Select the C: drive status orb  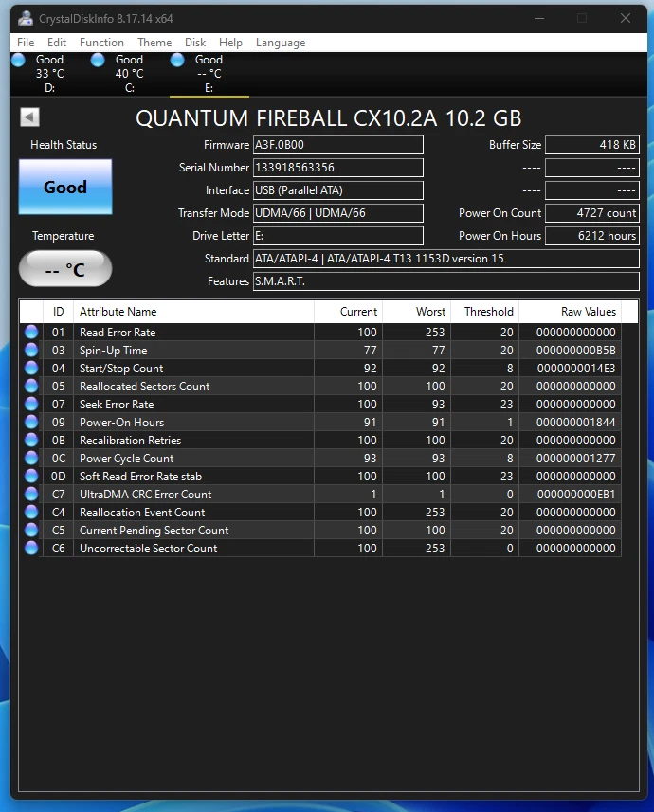tap(98, 60)
